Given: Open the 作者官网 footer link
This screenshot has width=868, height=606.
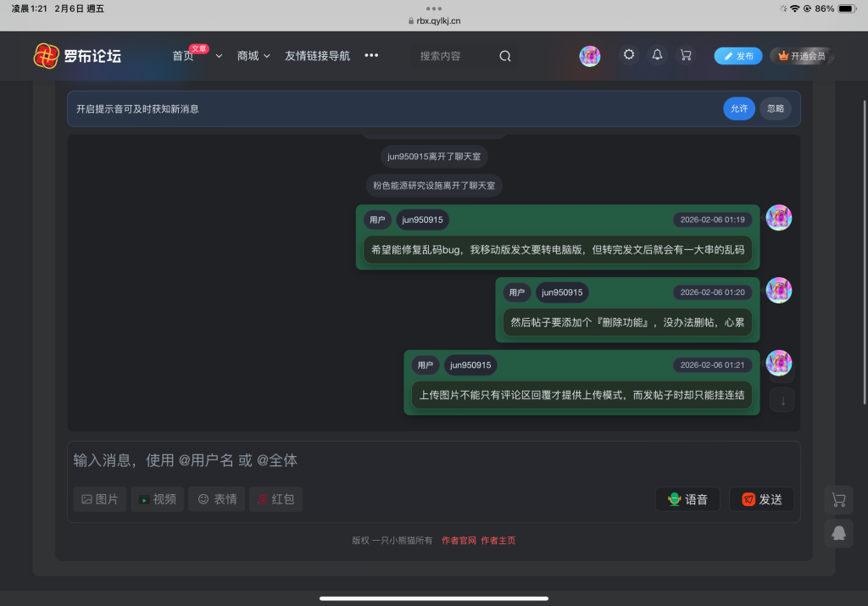Looking at the screenshot, I should click(458, 540).
